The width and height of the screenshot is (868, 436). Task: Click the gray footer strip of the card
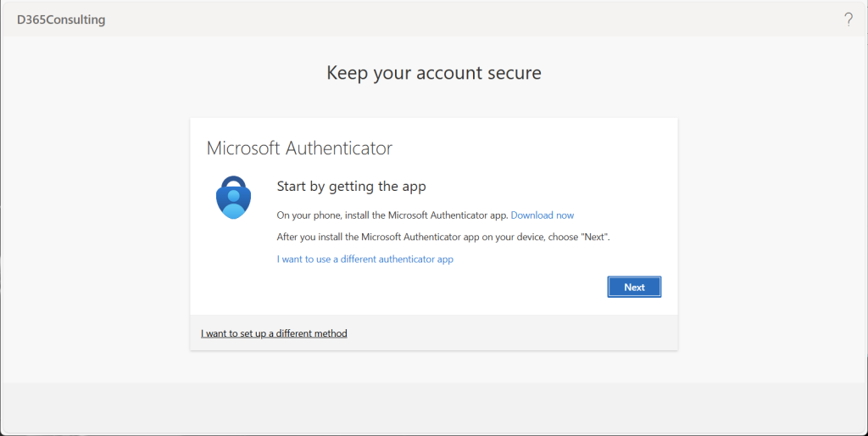tap(509, 333)
